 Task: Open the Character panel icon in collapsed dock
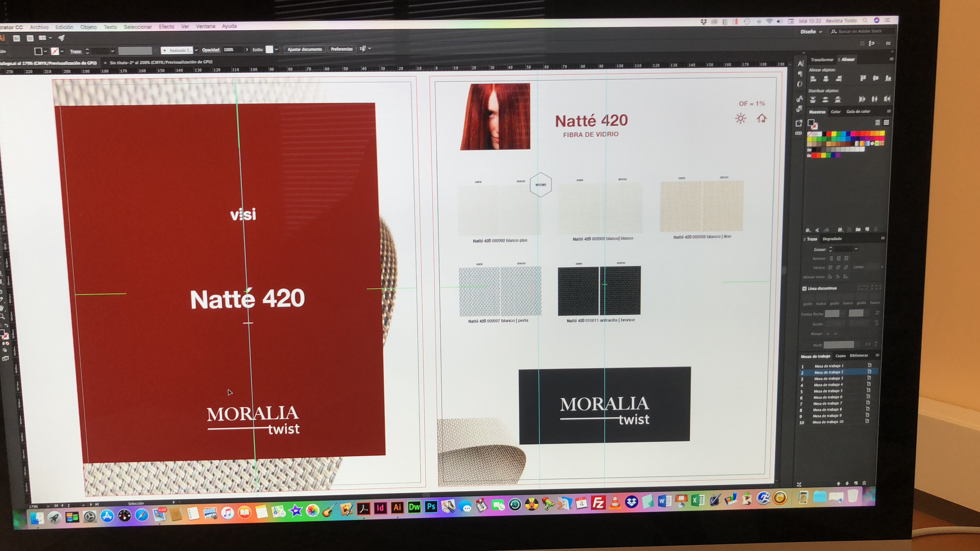(x=800, y=64)
